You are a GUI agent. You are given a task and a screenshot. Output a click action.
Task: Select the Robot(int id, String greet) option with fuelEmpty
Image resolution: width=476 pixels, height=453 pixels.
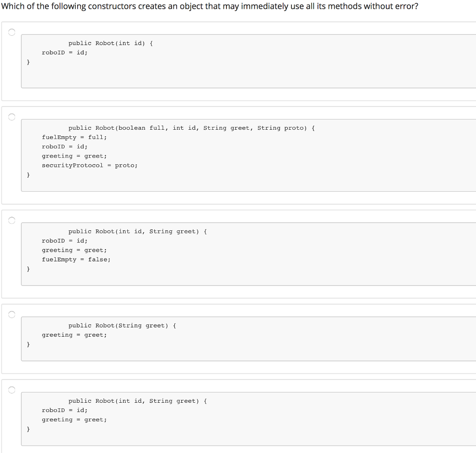point(11,220)
